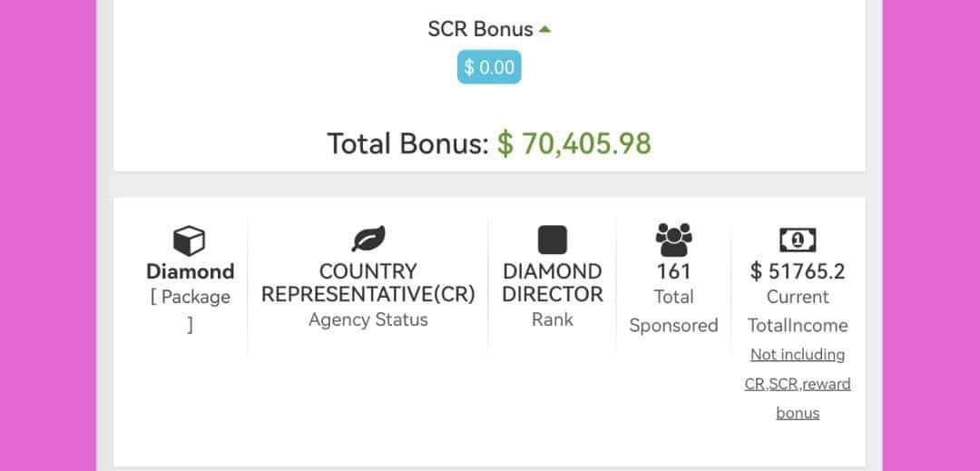Viewport: 980px width, 471px height.
Task: Click the leaf Agency Status icon
Action: point(367,239)
